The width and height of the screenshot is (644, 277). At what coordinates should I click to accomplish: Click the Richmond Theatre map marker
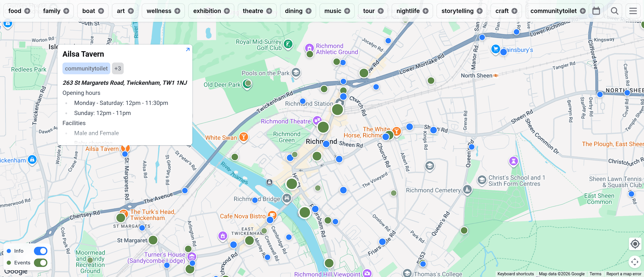tap(317, 120)
